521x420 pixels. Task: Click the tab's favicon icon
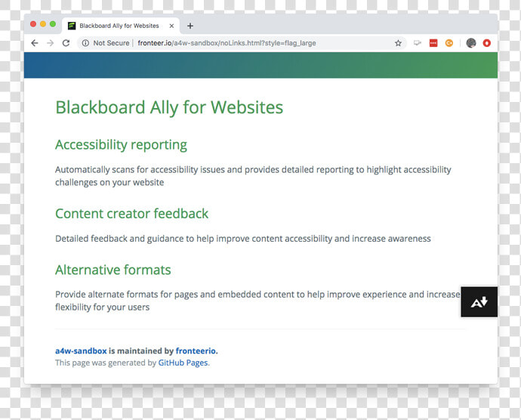[72, 26]
